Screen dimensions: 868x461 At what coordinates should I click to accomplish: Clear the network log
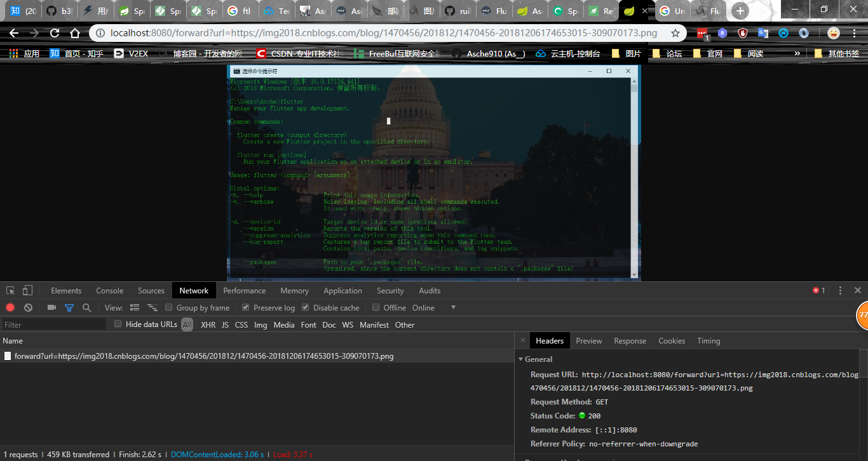(x=28, y=307)
